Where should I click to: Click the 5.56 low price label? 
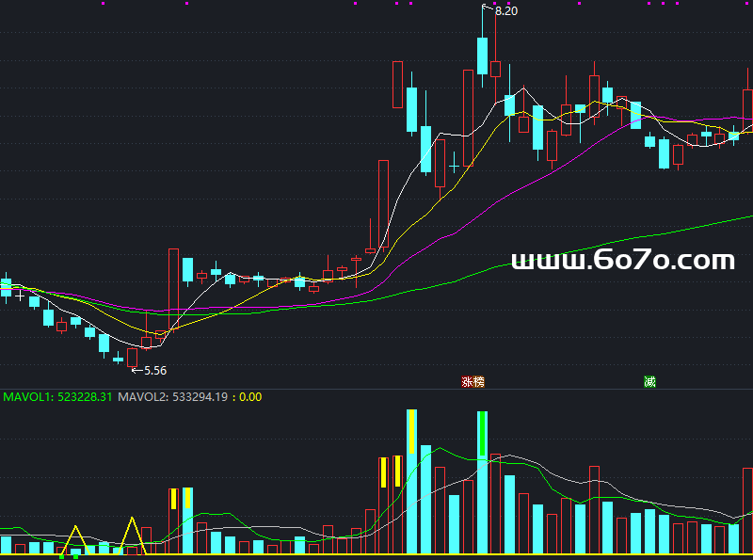[x=154, y=371]
